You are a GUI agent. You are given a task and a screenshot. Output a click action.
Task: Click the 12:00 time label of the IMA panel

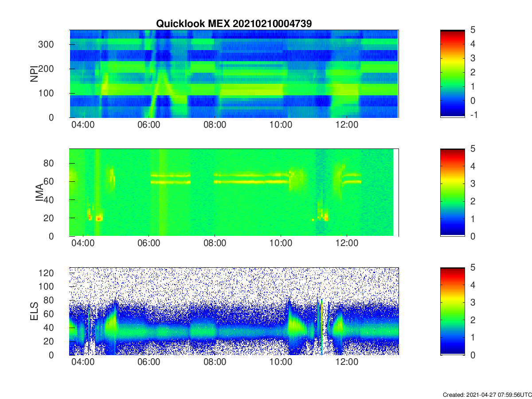point(347,244)
